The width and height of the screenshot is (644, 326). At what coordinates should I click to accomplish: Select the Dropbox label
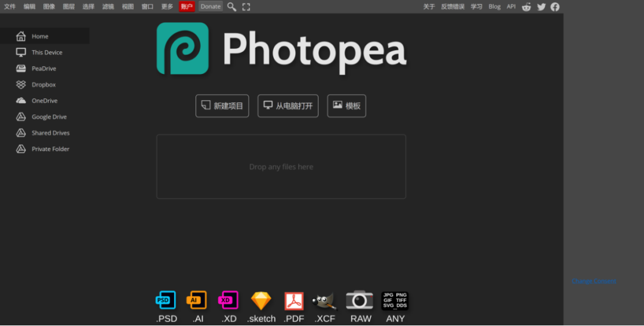click(44, 85)
